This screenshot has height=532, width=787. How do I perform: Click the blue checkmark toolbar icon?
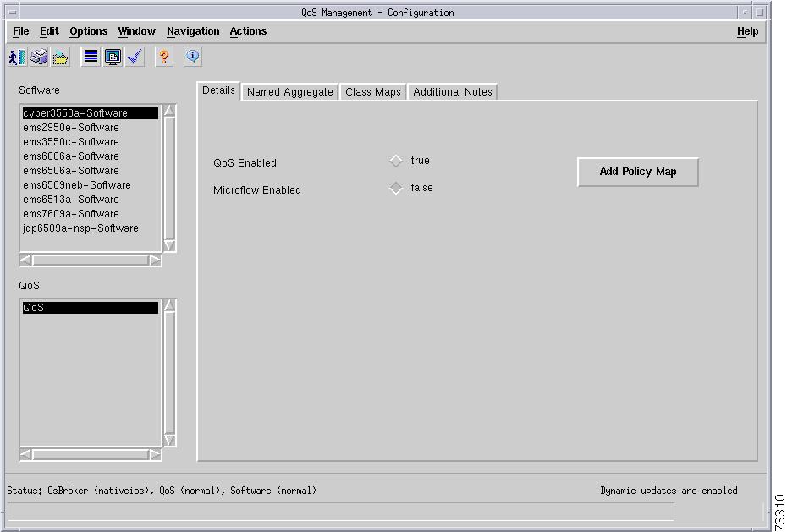pos(135,58)
